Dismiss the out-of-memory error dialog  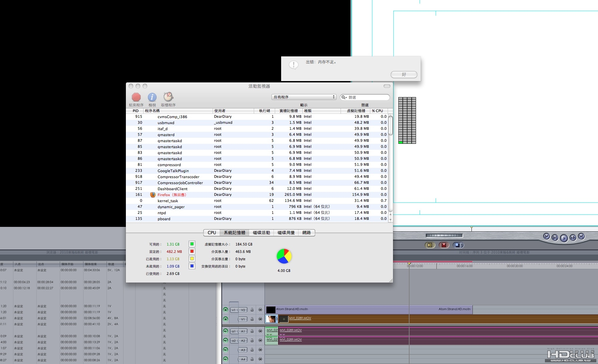click(404, 74)
